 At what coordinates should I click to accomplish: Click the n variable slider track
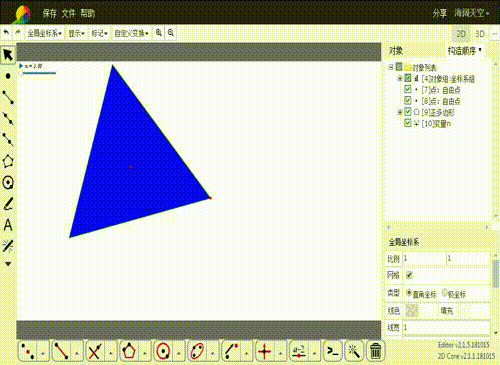pyautogui.click(x=39, y=73)
